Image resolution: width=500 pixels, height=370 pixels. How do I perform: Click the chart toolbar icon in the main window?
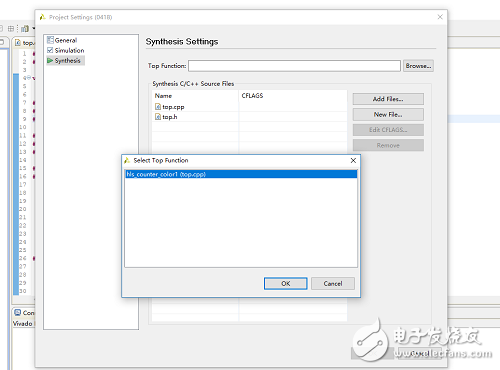tap(25, 29)
